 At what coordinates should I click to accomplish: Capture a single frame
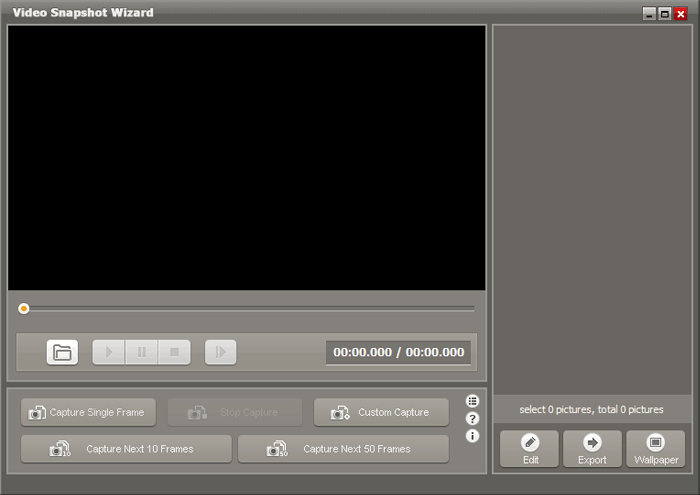(x=88, y=412)
